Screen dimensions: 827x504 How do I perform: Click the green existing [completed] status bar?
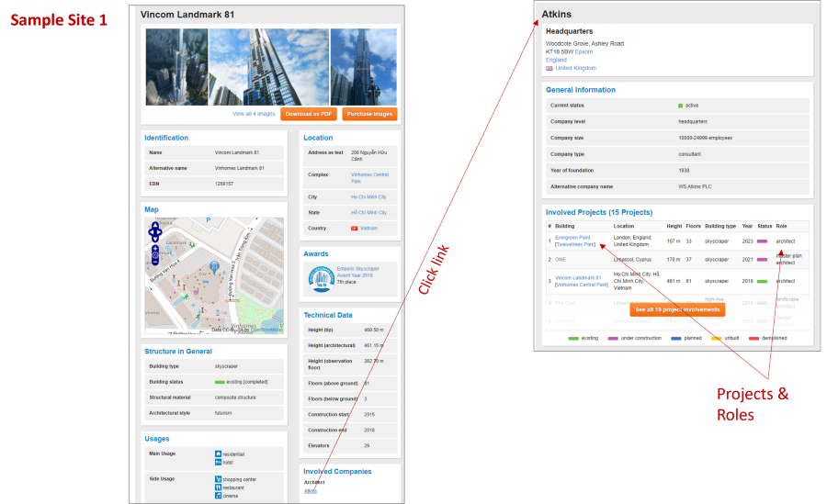point(220,382)
